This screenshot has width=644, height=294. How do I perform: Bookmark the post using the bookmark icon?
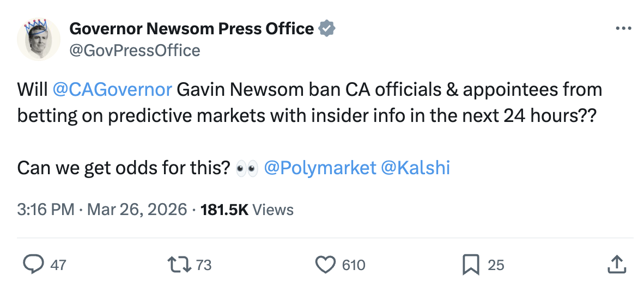470,265
